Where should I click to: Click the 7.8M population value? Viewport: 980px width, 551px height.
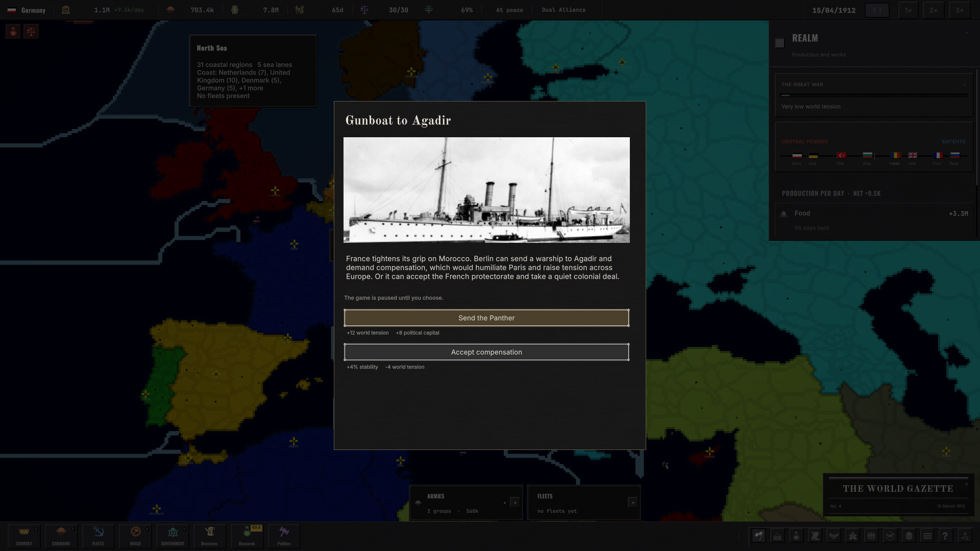pyautogui.click(x=271, y=10)
